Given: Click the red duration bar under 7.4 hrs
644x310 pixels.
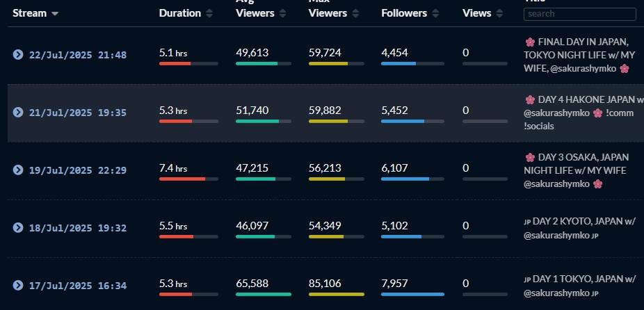Looking at the screenshot, I should click(188, 179).
